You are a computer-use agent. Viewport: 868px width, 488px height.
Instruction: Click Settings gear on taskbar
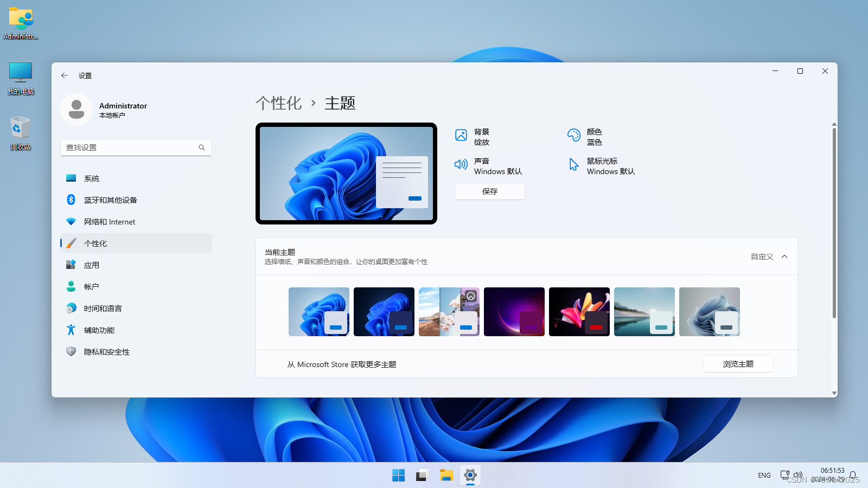tap(470, 476)
